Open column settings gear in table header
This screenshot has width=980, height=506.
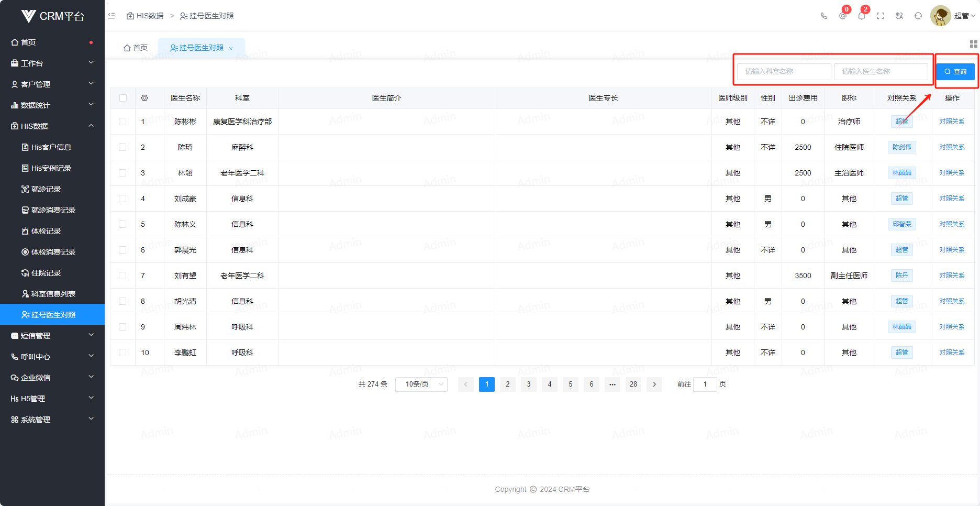(144, 98)
